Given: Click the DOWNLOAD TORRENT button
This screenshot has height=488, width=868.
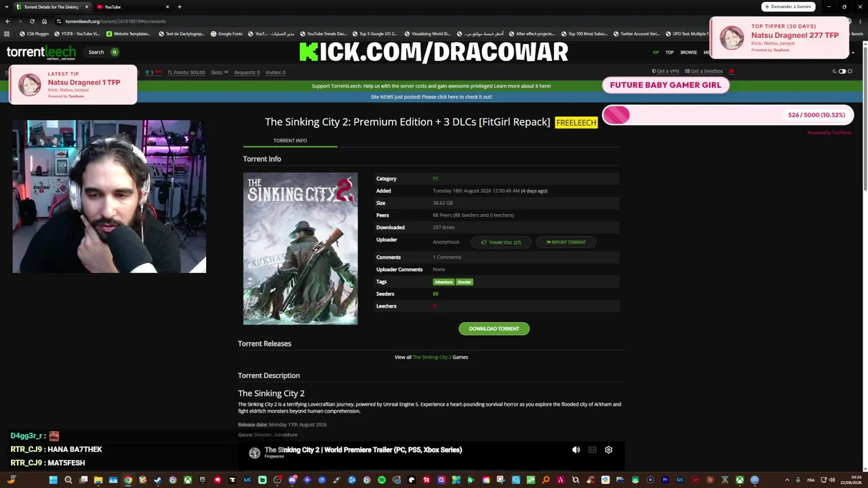Looking at the screenshot, I should [x=494, y=329].
